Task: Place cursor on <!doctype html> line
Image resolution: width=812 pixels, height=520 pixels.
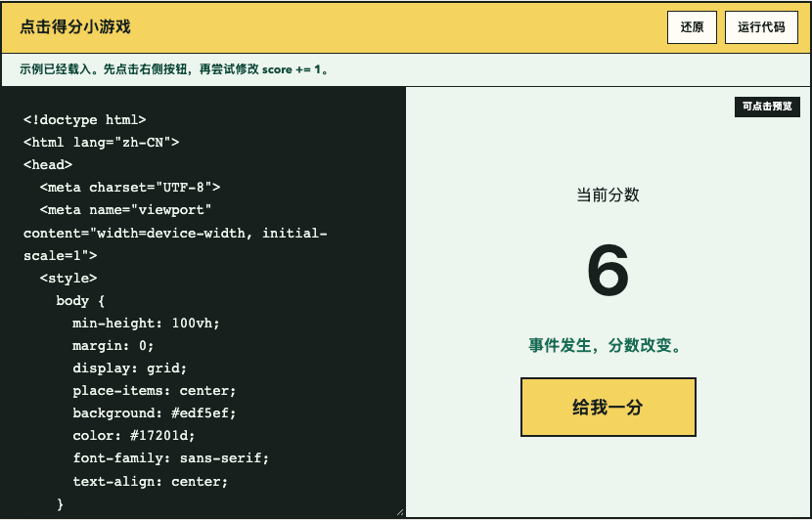Action: [85, 119]
